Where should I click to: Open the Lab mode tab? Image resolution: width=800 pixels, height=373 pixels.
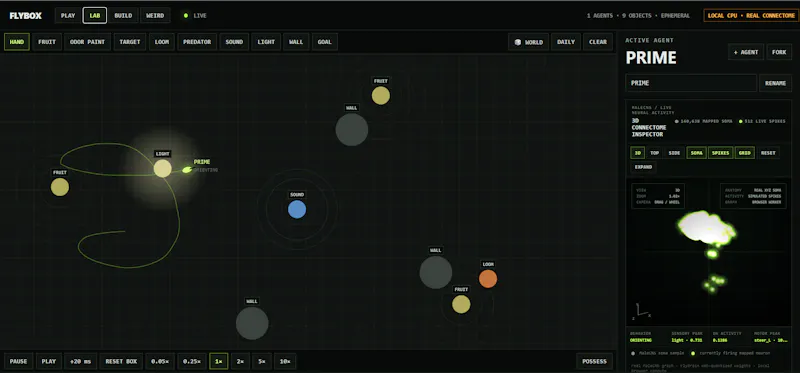click(x=95, y=16)
